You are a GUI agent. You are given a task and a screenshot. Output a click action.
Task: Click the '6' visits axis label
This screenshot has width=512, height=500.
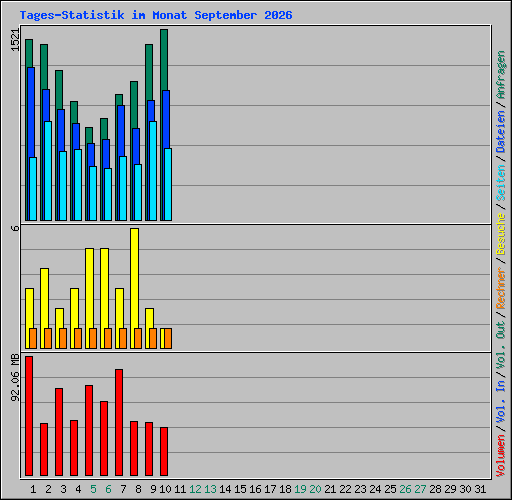click(x=15, y=228)
